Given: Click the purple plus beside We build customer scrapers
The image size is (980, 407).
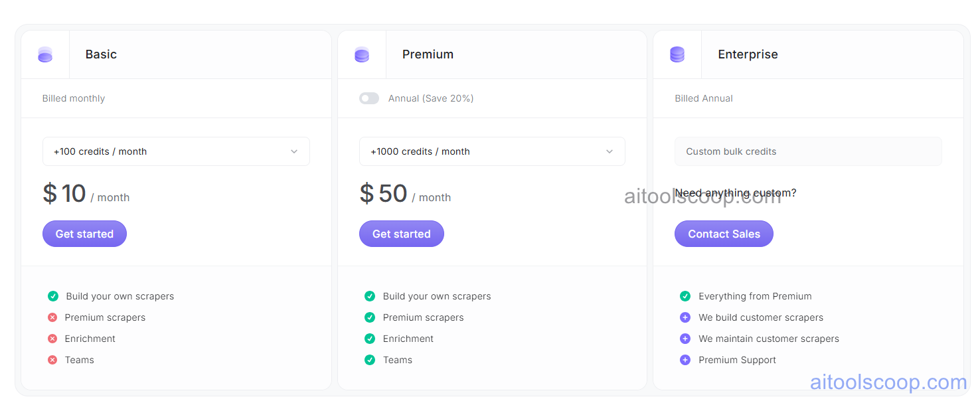Looking at the screenshot, I should [x=685, y=317].
